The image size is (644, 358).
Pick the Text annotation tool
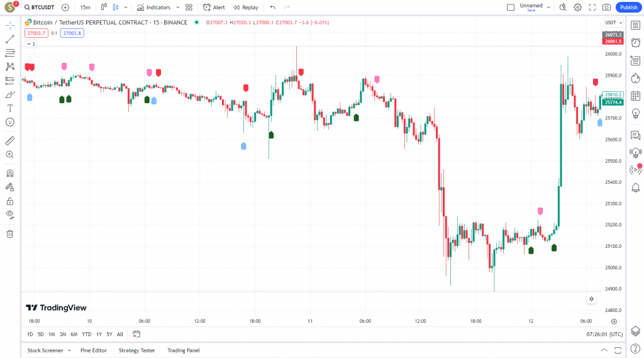pos(10,108)
